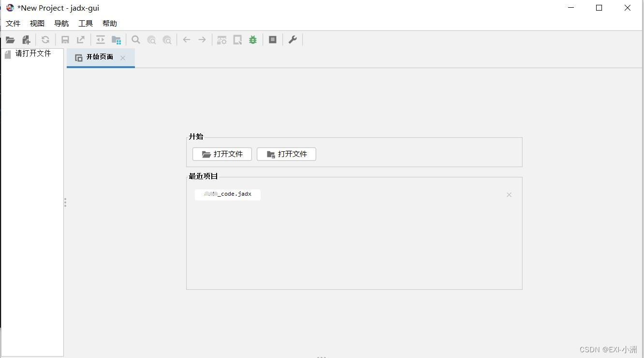Image resolution: width=644 pixels, height=358 pixels.
Task: Open a file using the folder toolbar icon
Action: (10, 40)
